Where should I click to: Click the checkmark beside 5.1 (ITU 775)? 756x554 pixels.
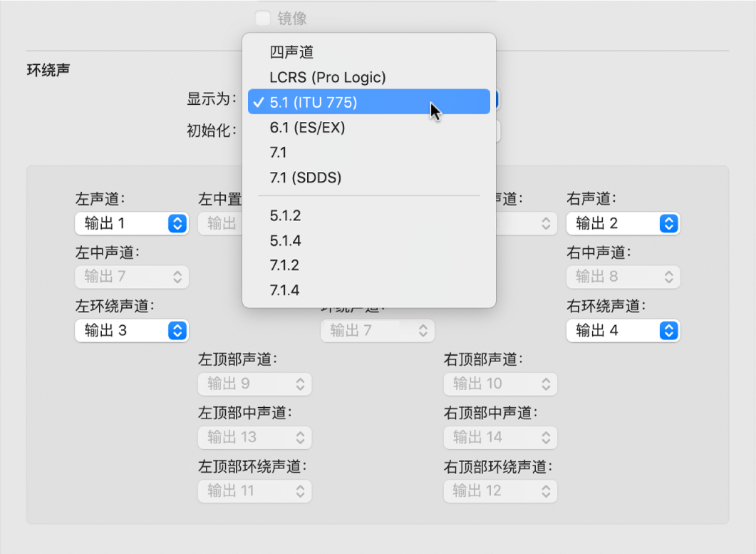pos(258,101)
